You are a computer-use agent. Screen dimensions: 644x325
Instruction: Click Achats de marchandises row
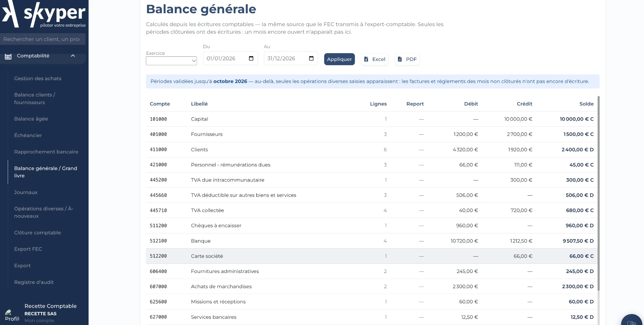[372, 286]
